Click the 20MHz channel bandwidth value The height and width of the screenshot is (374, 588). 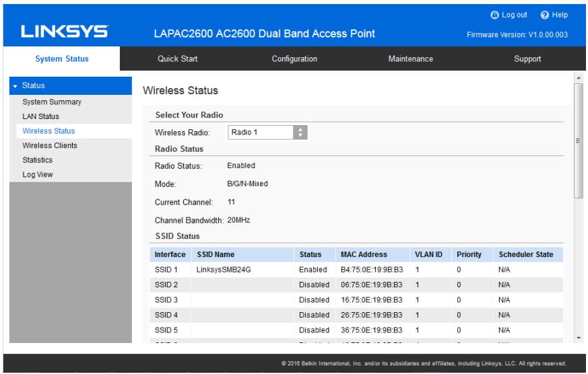coord(238,220)
